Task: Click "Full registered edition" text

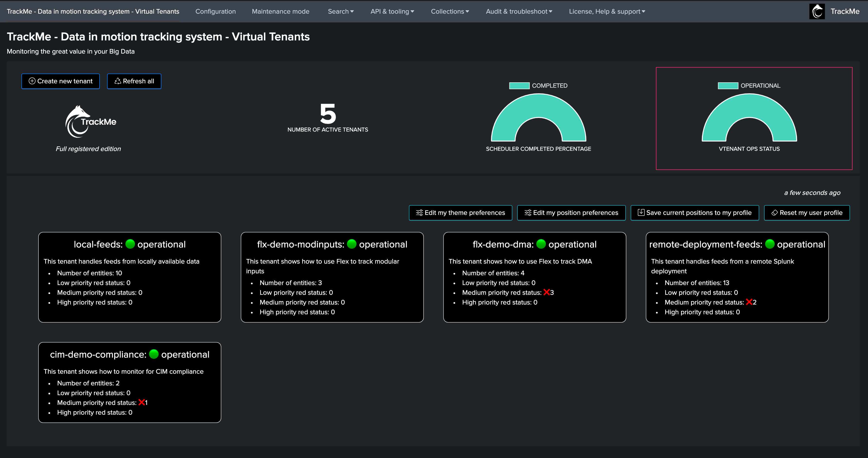Action: pos(88,149)
